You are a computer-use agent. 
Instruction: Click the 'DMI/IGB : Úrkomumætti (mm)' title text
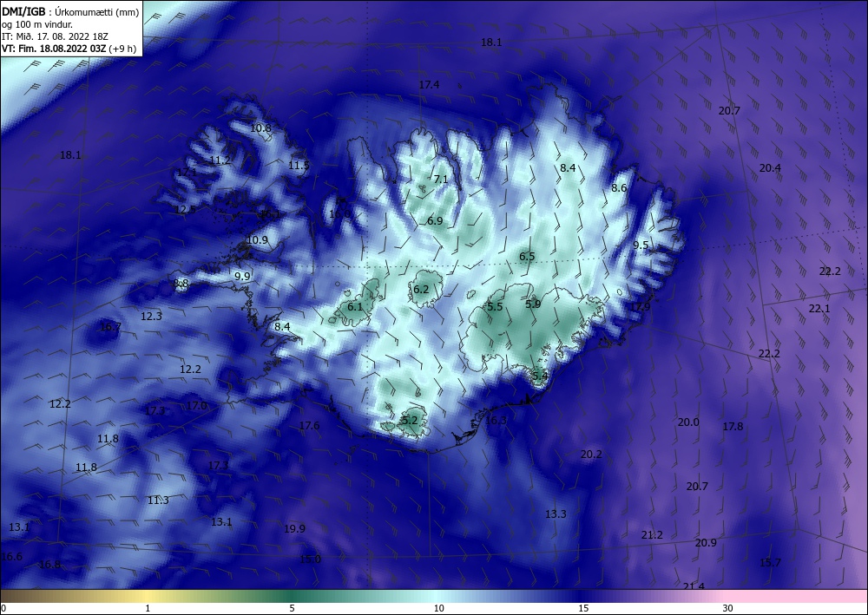click(x=70, y=11)
